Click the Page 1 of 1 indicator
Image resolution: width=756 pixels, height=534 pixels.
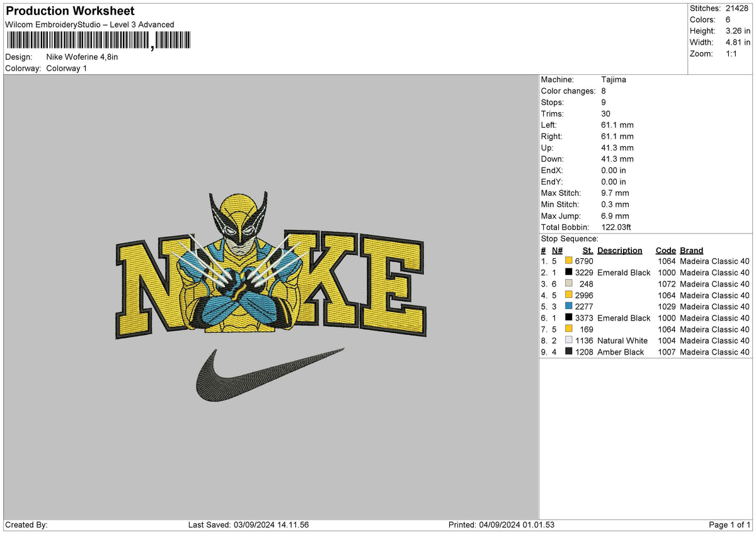point(730,525)
